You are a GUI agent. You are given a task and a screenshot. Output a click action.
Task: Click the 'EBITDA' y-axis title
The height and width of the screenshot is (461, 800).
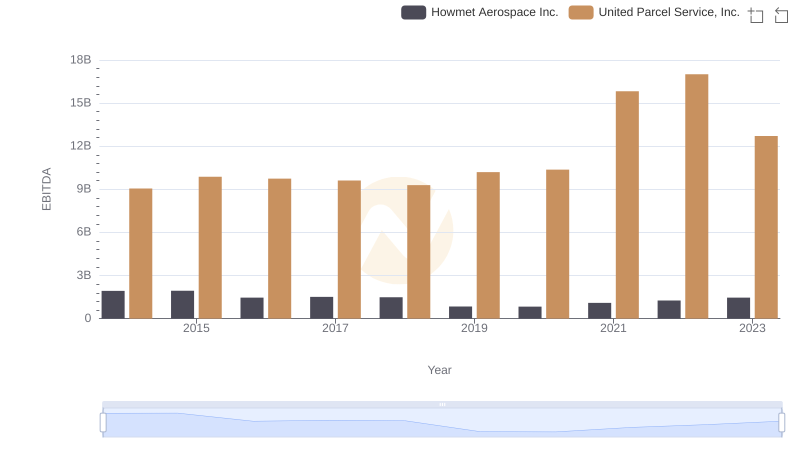[x=46, y=189]
